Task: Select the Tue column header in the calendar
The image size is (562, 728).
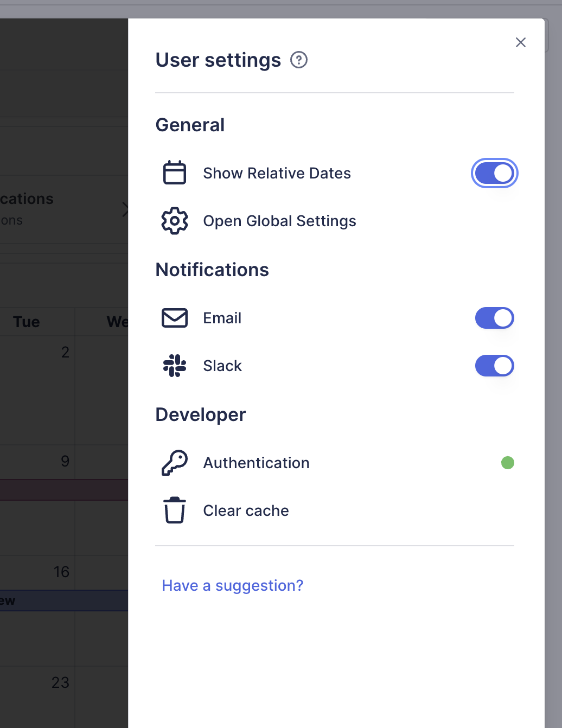Action: (25, 322)
